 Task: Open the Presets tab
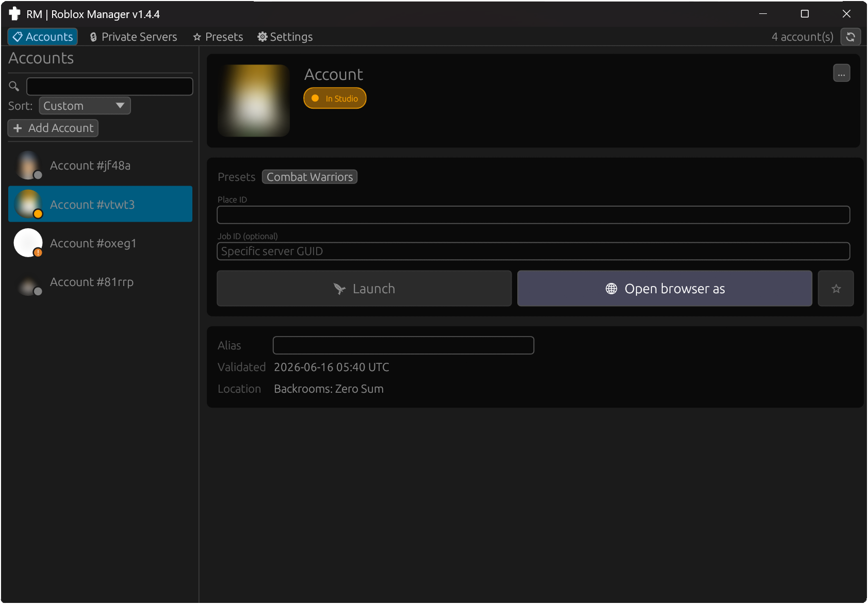point(218,37)
